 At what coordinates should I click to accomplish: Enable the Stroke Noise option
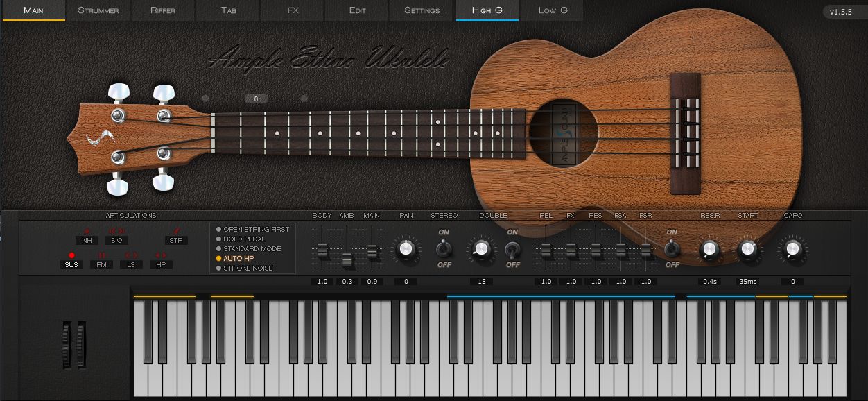244,268
